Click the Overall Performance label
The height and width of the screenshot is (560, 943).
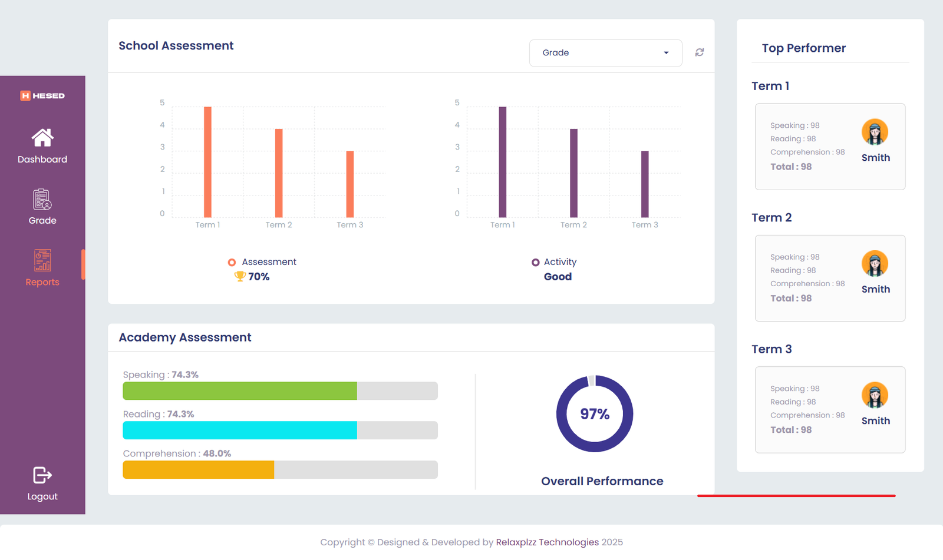[602, 481]
